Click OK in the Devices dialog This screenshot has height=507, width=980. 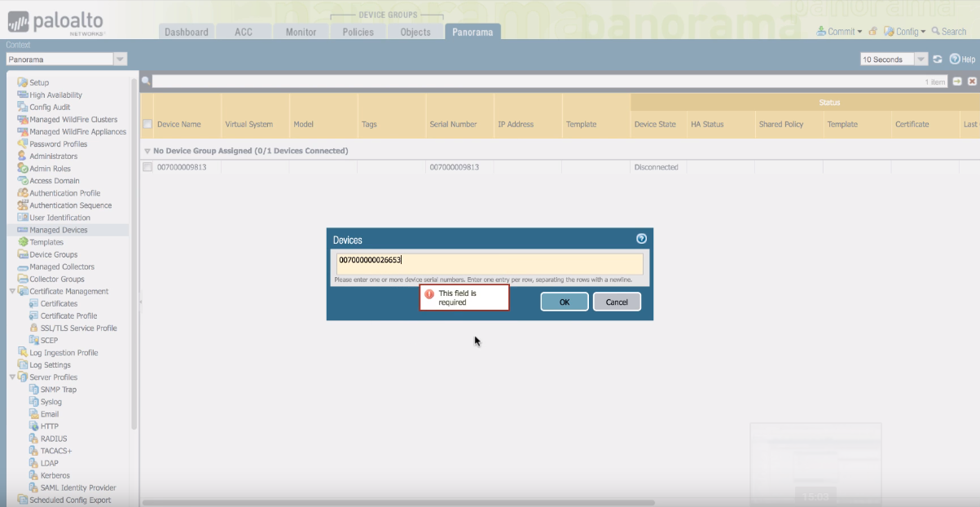pos(564,302)
